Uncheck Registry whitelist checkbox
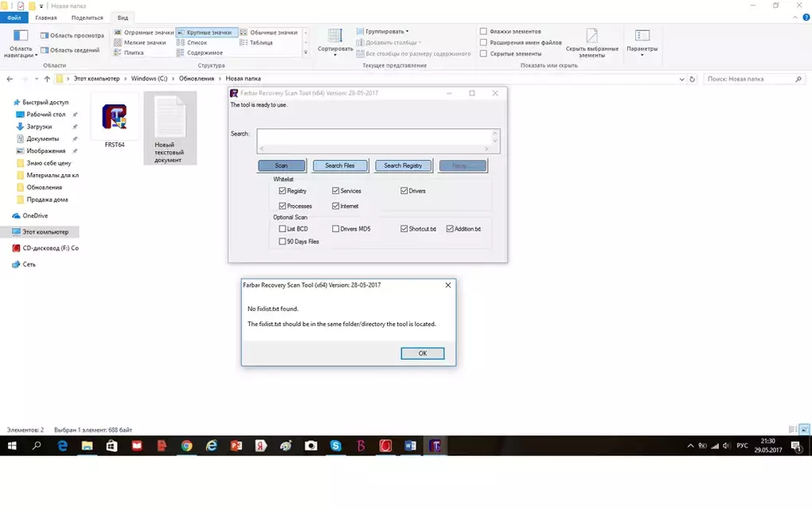 (283, 191)
